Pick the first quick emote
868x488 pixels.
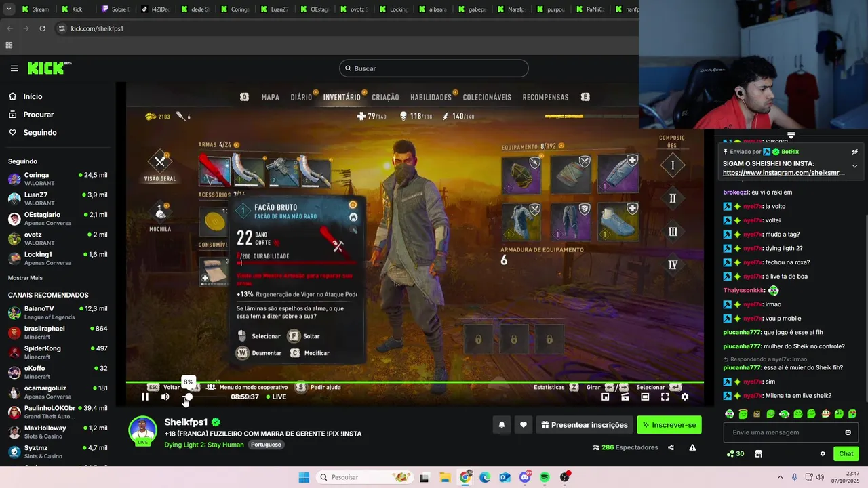(730, 414)
